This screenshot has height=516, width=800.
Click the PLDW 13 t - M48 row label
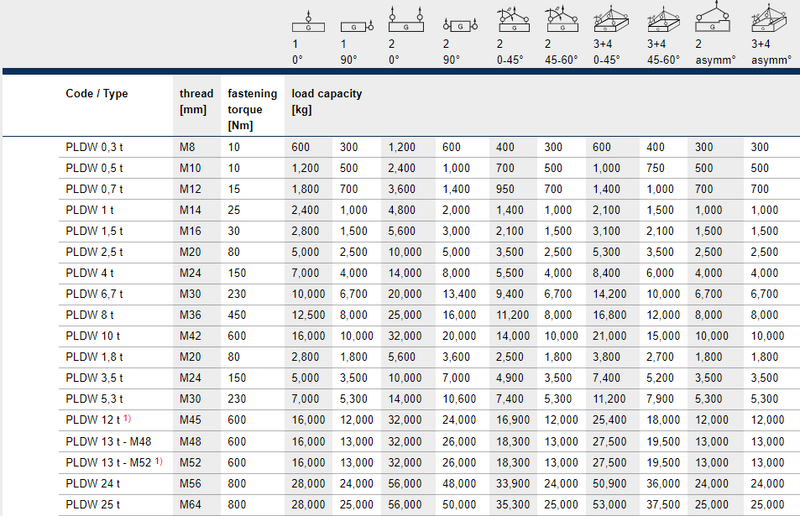[x=107, y=440]
